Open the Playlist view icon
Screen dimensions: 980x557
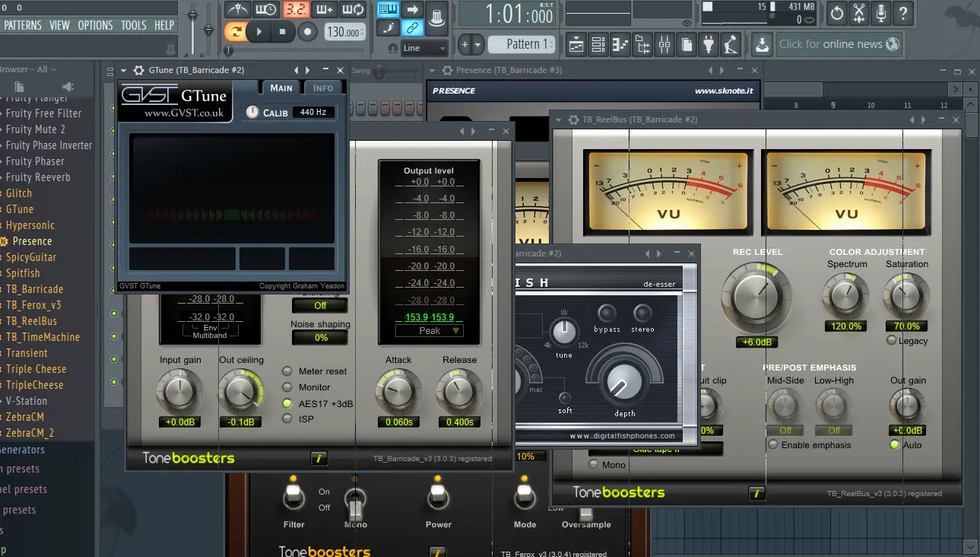click(576, 44)
